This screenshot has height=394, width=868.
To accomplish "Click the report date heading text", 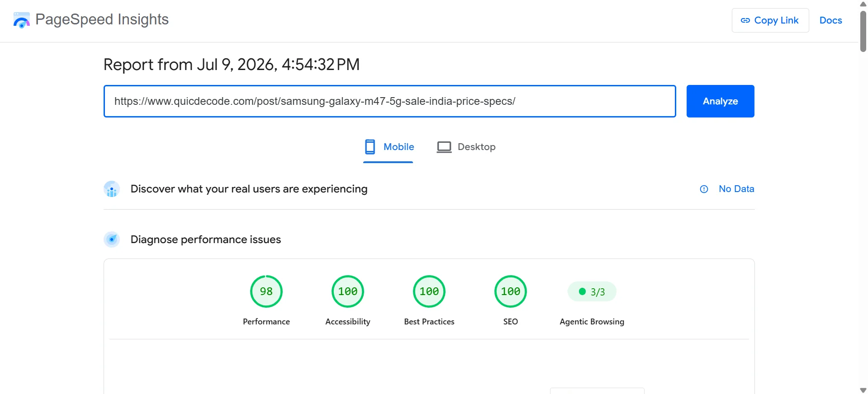I will tap(232, 65).
